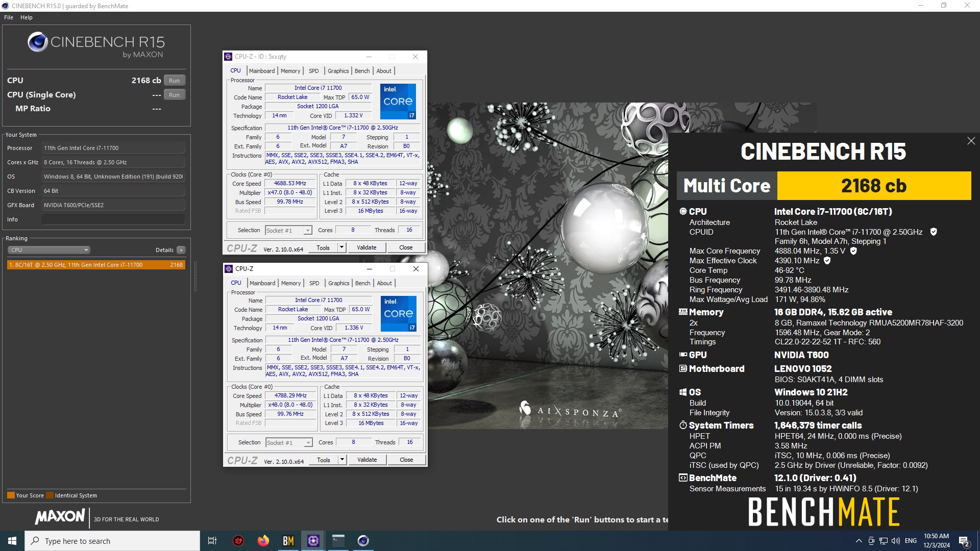Click the System Timers stopwatch icon

683,425
